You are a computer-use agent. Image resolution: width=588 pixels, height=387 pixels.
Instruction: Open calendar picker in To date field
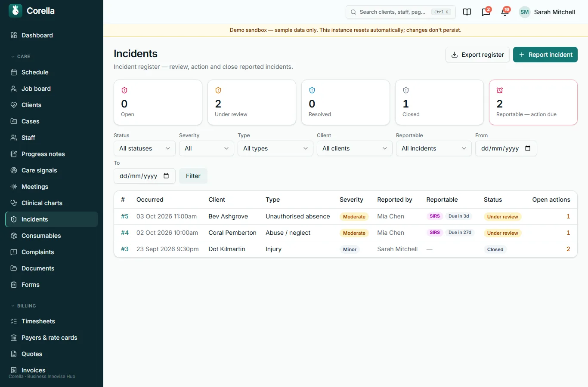[166, 176]
